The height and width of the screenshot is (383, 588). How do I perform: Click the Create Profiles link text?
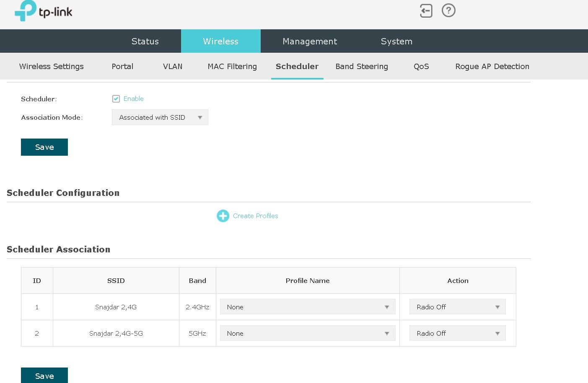(255, 216)
